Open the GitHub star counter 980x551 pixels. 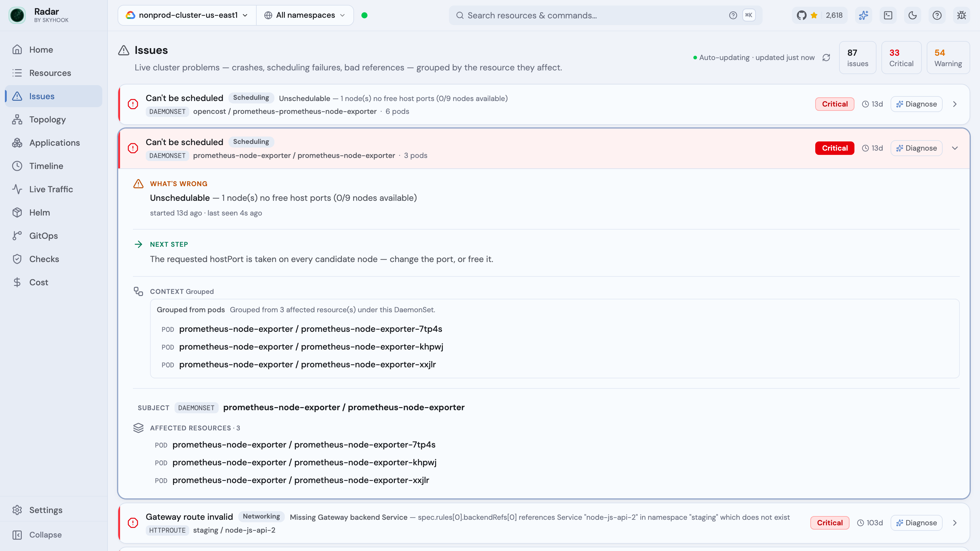(x=820, y=15)
